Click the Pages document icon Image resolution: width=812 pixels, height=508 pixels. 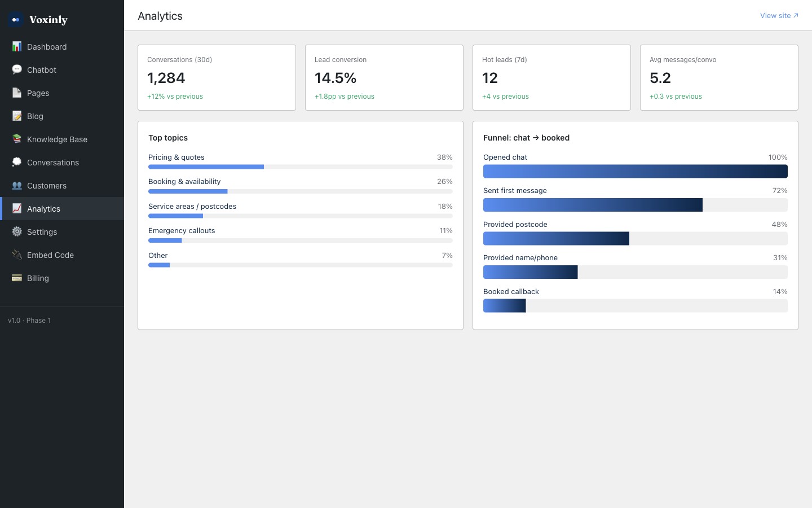[x=17, y=93]
